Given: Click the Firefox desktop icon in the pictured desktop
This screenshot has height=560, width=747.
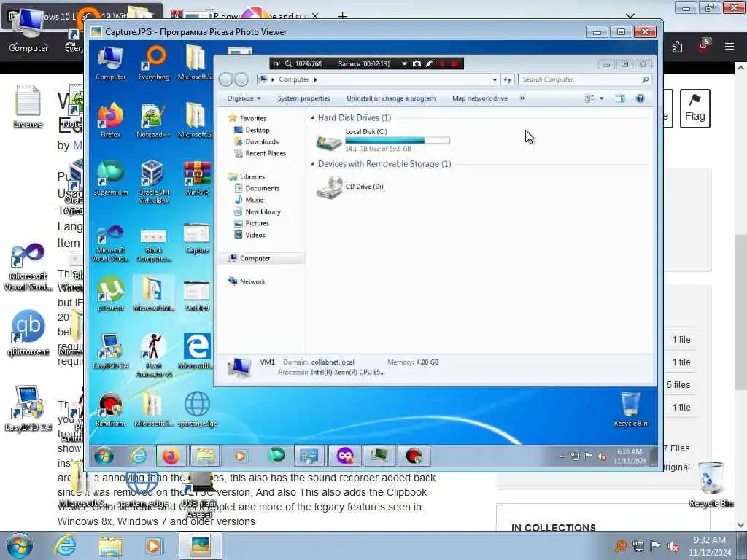Looking at the screenshot, I should tap(111, 120).
